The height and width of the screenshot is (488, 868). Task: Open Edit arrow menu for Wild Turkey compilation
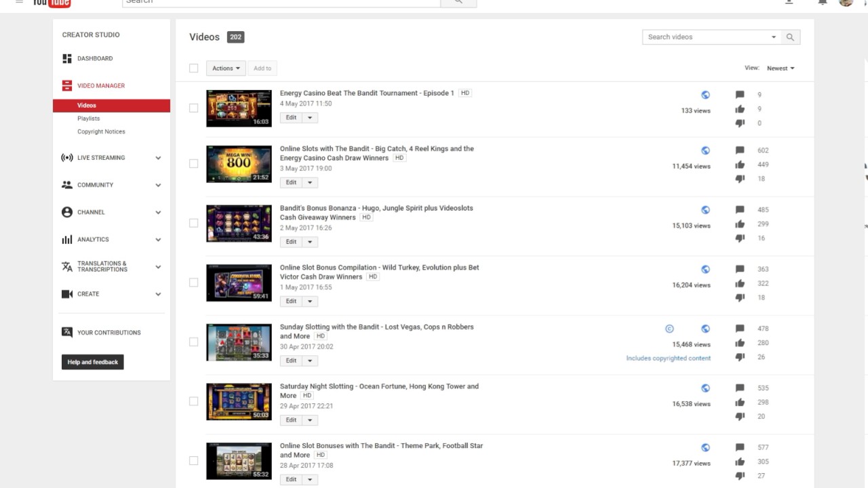(x=310, y=301)
